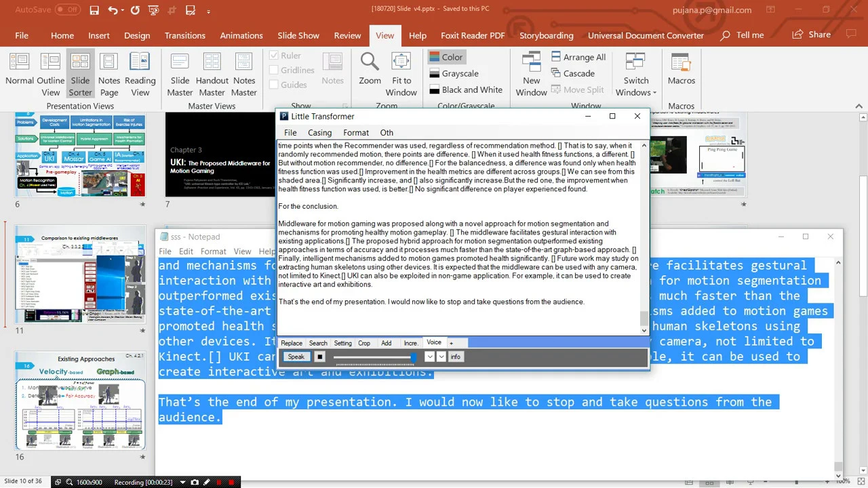Click the Incre. tab
Viewport: 868px width, 488px height.
click(x=411, y=343)
